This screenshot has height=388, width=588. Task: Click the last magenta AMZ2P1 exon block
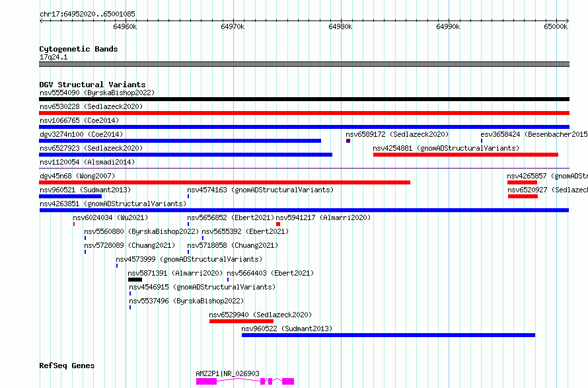tap(288, 381)
